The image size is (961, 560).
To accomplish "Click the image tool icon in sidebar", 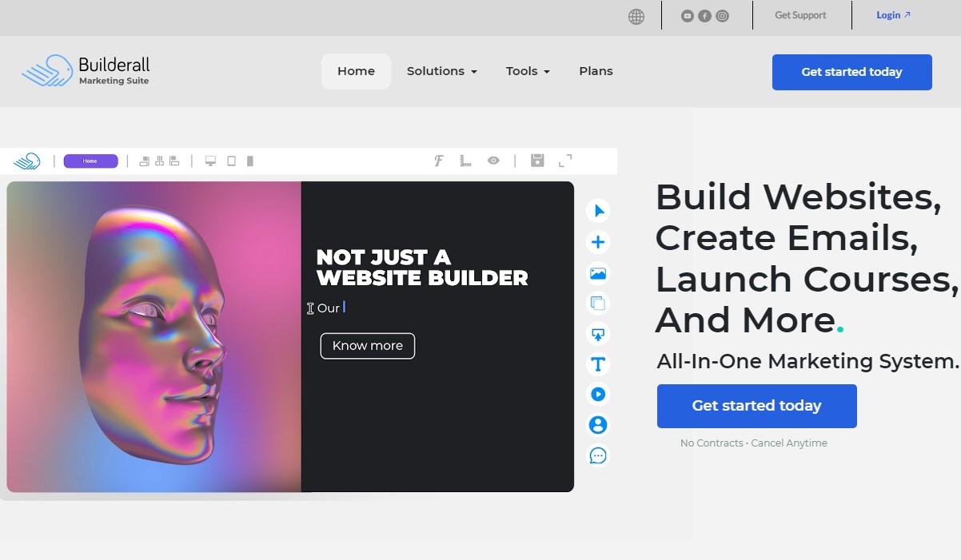I will pos(598,273).
